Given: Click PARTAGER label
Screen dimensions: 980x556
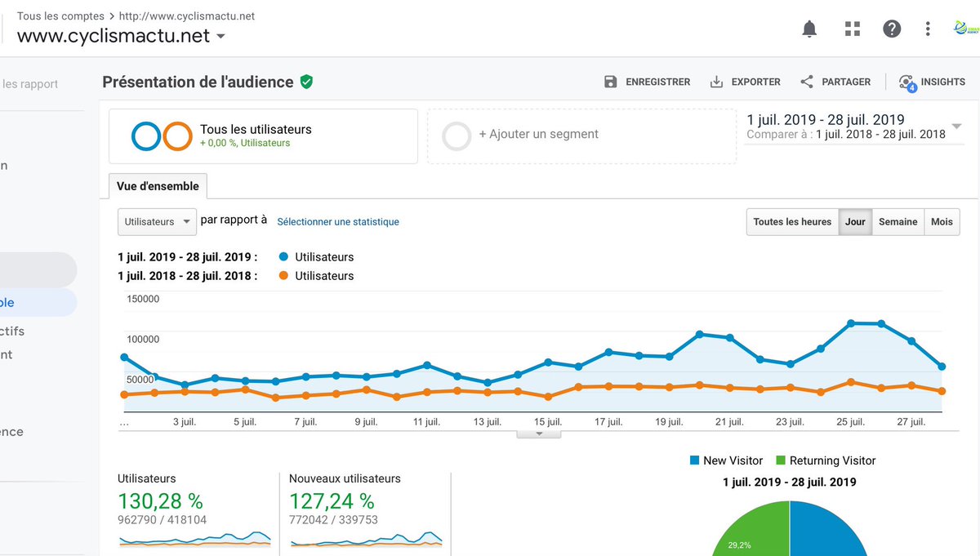Looking at the screenshot, I should click(x=846, y=82).
